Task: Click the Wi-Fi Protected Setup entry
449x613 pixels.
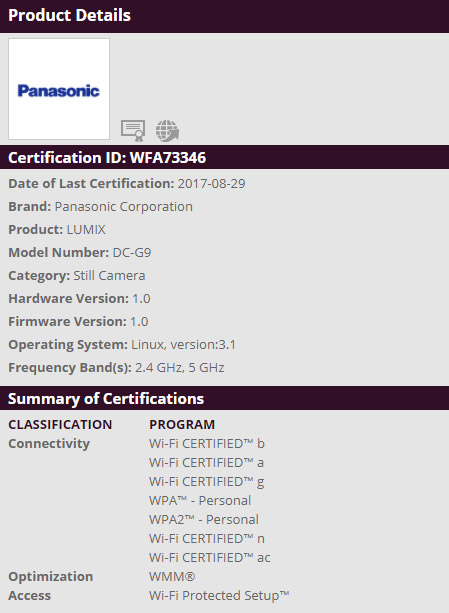Action: [x=219, y=595]
